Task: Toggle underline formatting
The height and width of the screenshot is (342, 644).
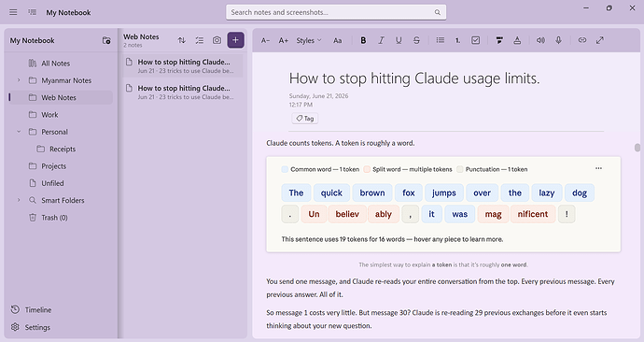Action: coord(399,40)
